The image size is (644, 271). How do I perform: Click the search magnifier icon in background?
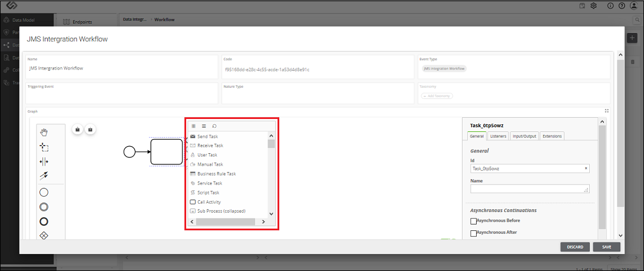point(637,19)
